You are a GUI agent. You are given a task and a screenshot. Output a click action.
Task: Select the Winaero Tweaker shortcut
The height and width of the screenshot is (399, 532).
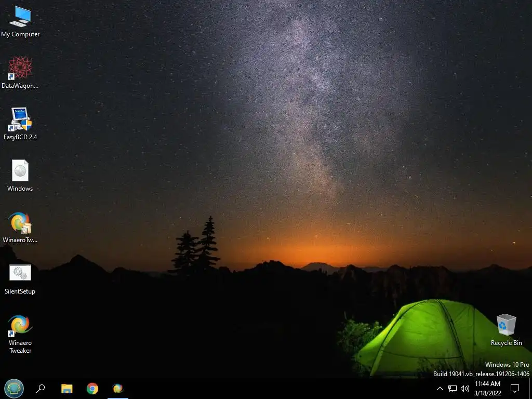coord(20,334)
